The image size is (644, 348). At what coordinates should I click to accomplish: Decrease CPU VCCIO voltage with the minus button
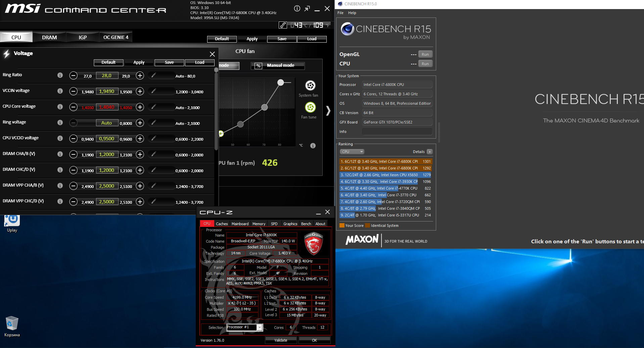[73, 139]
